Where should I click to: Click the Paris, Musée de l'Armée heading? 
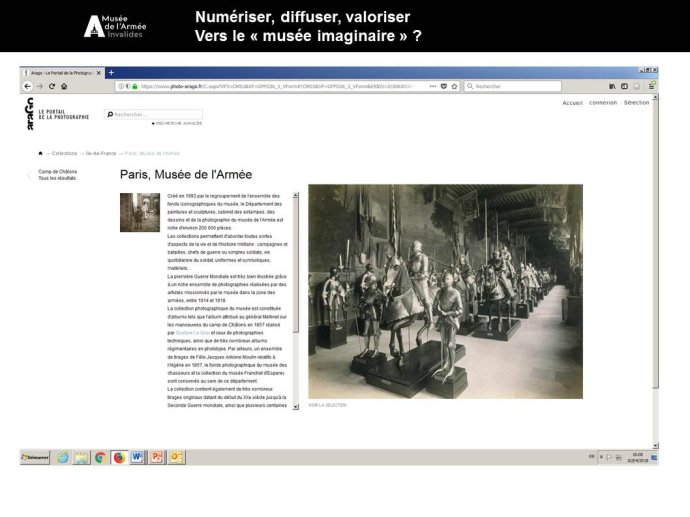186,174
